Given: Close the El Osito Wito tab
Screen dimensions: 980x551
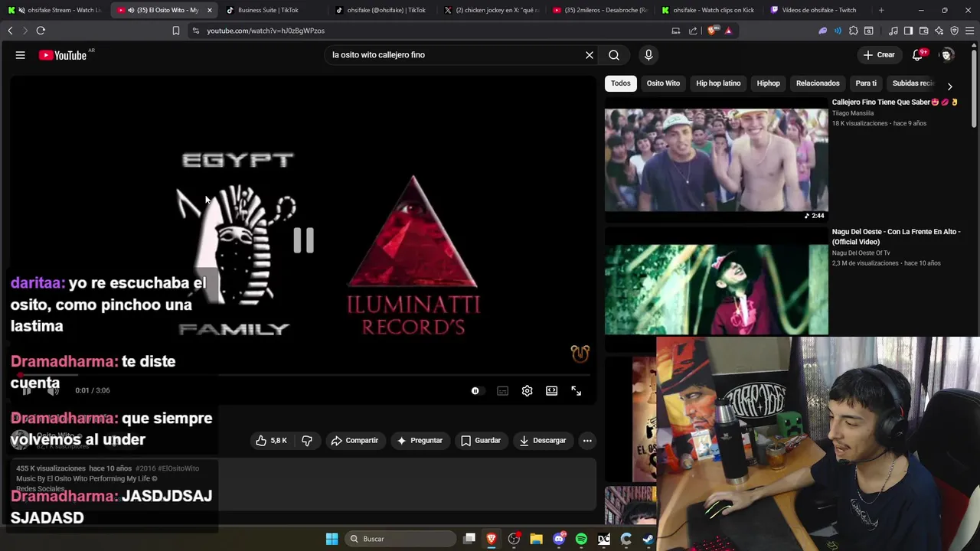Looking at the screenshot, I should (209, 10).
